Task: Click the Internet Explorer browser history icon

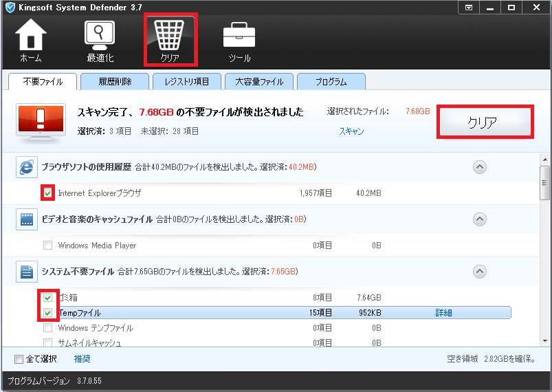Action: pyautogui.click(x=27, y=167)
